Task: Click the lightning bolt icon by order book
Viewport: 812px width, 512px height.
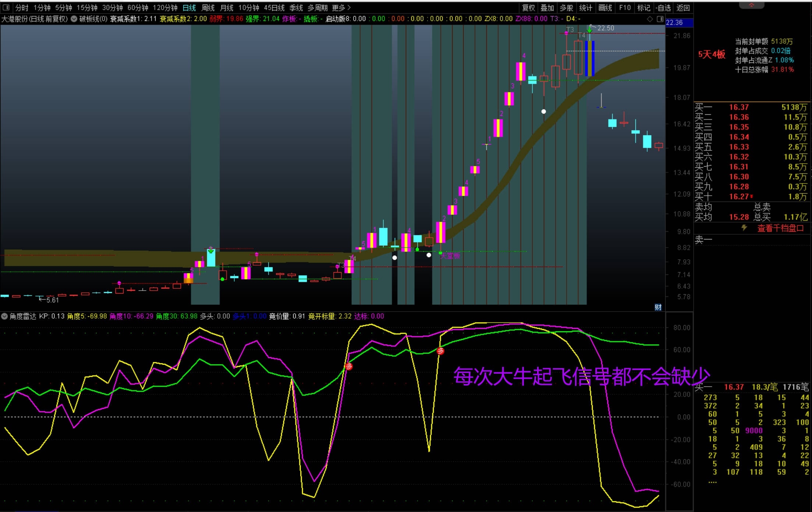Action: pos(744,228)
